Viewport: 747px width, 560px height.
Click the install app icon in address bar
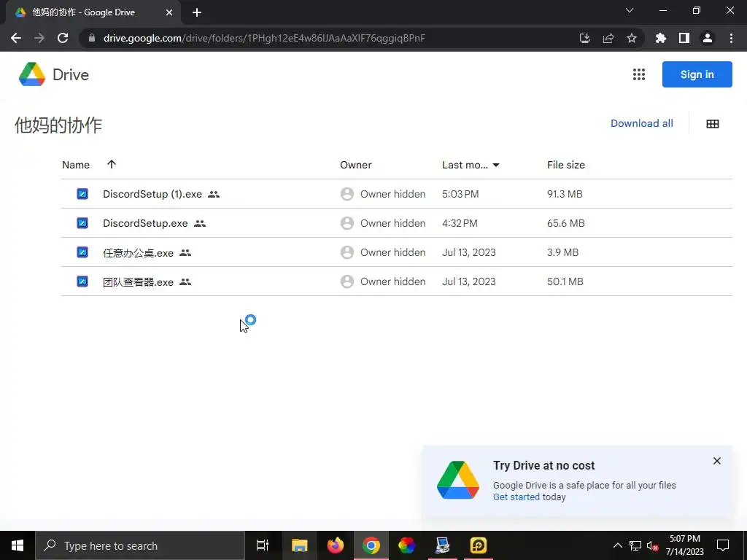(585, 38)
